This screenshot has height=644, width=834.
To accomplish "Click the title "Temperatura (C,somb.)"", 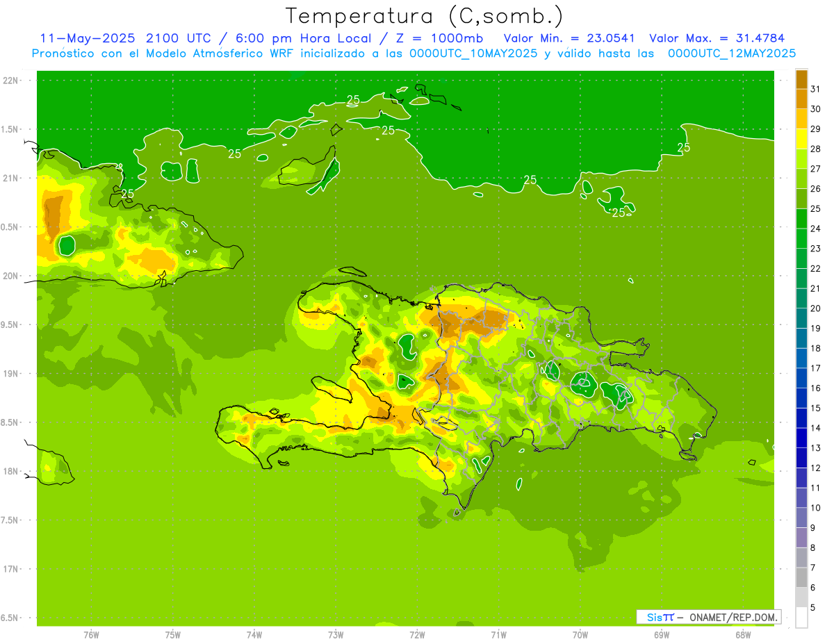I will [x=425, y=16].
